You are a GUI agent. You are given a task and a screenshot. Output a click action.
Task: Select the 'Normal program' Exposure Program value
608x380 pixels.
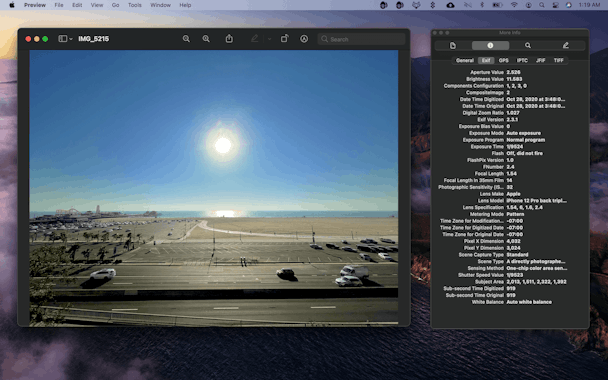pyautogui.click(x=525, y=140)
